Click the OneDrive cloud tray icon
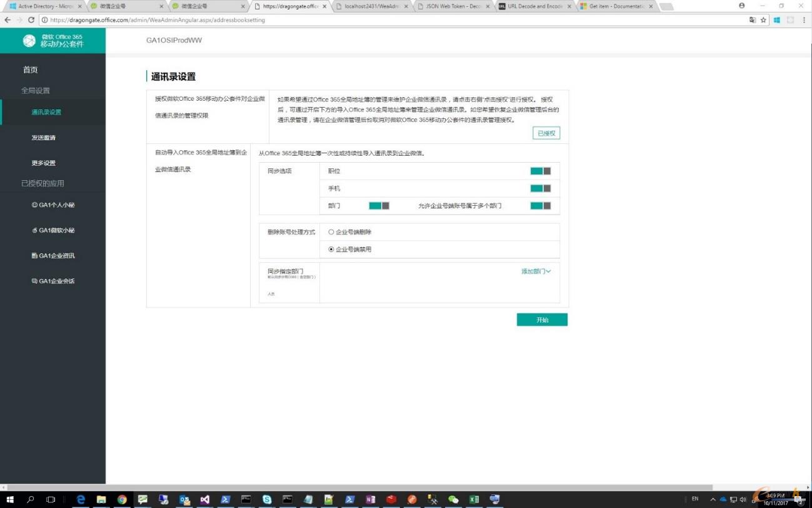Viewport: 812px width, 508px height. tap(723, 499)
